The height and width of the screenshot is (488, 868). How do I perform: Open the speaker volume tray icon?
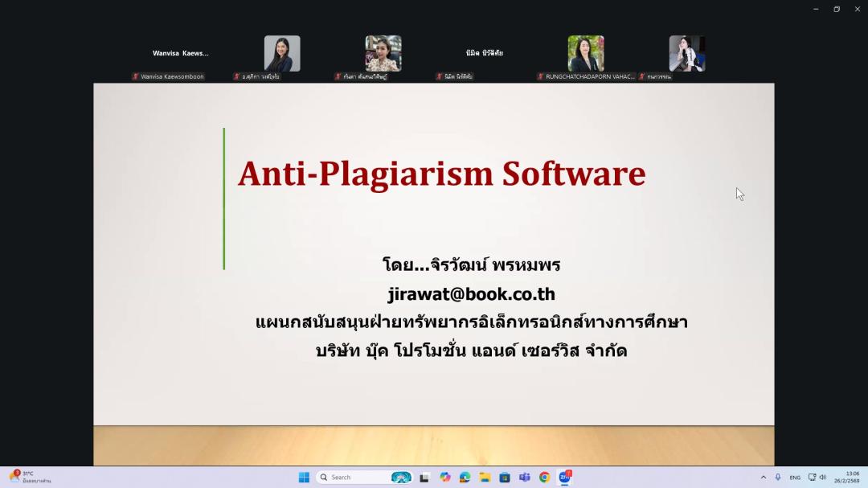point(822,477)
